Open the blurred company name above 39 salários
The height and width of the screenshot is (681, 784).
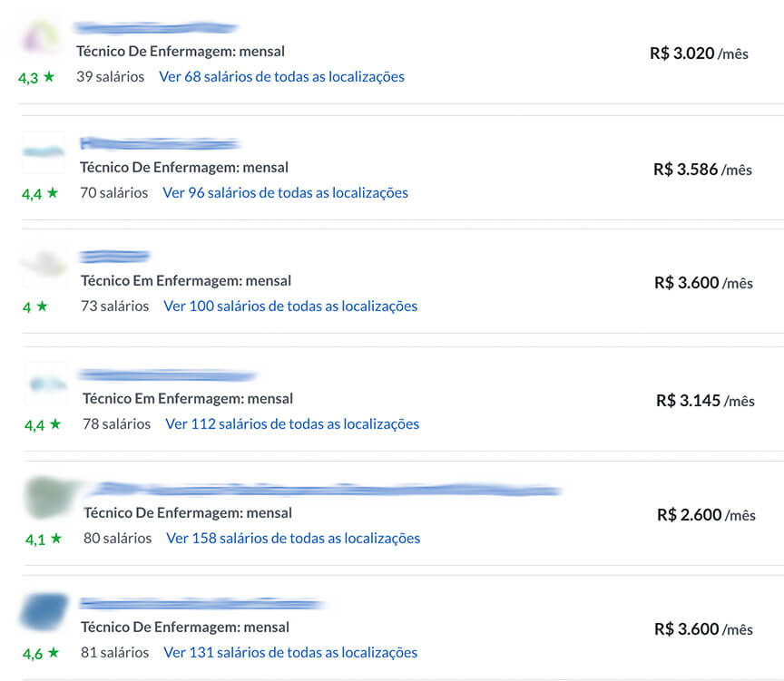(156, 28)
